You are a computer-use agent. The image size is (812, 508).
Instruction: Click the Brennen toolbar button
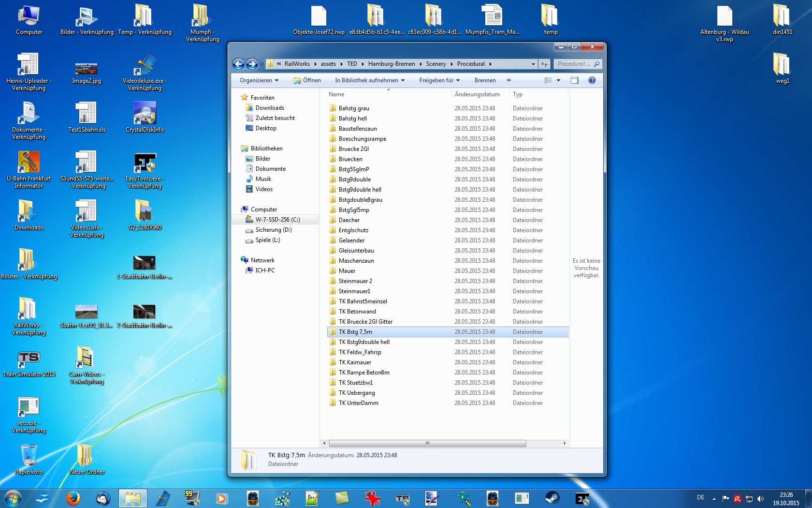click(485, 80)
